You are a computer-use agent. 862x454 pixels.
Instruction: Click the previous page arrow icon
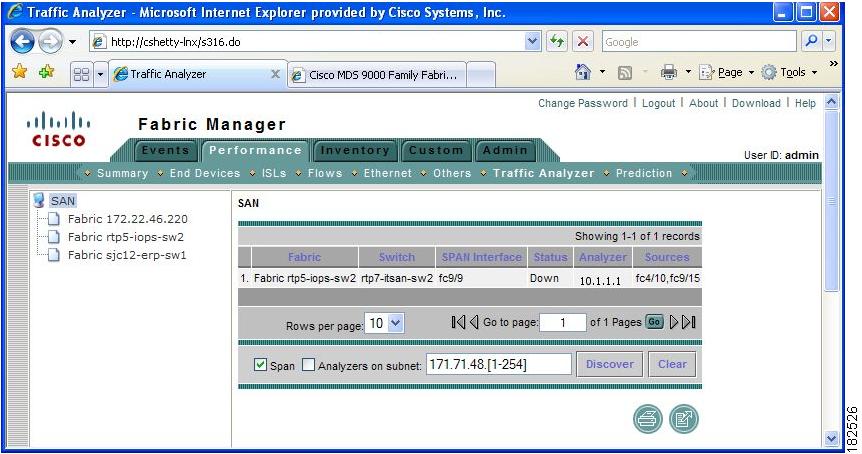pos(474,322)
